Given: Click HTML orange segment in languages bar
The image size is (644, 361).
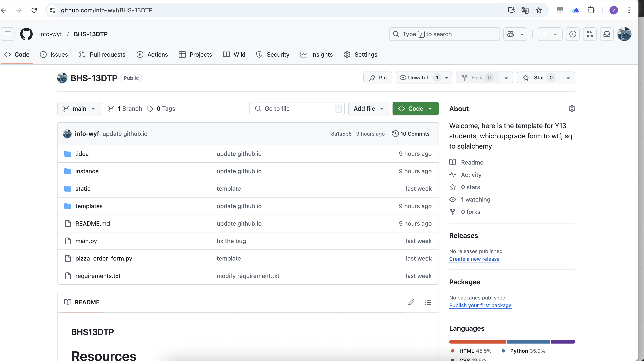Looking at the screenshot, I should coord(478,342).
